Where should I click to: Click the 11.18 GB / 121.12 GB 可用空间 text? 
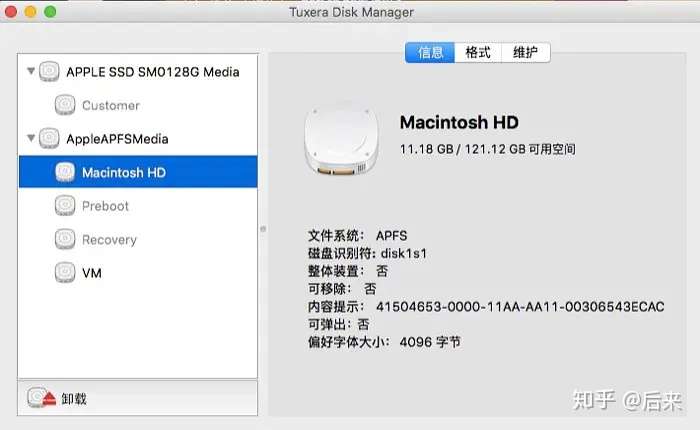[488, 149]
